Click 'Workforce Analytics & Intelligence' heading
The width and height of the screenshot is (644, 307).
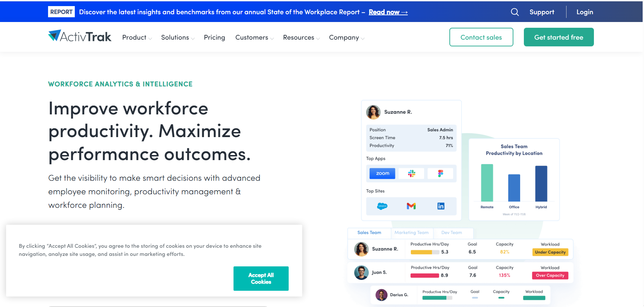(120, 84)
